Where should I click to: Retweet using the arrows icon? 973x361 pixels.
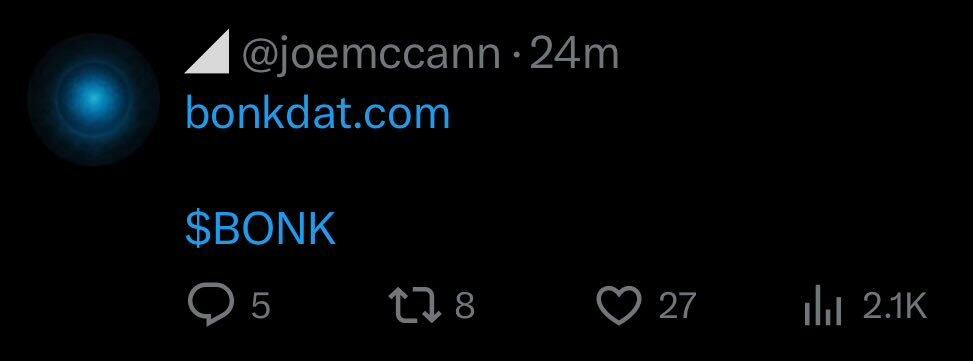[415, 305]
